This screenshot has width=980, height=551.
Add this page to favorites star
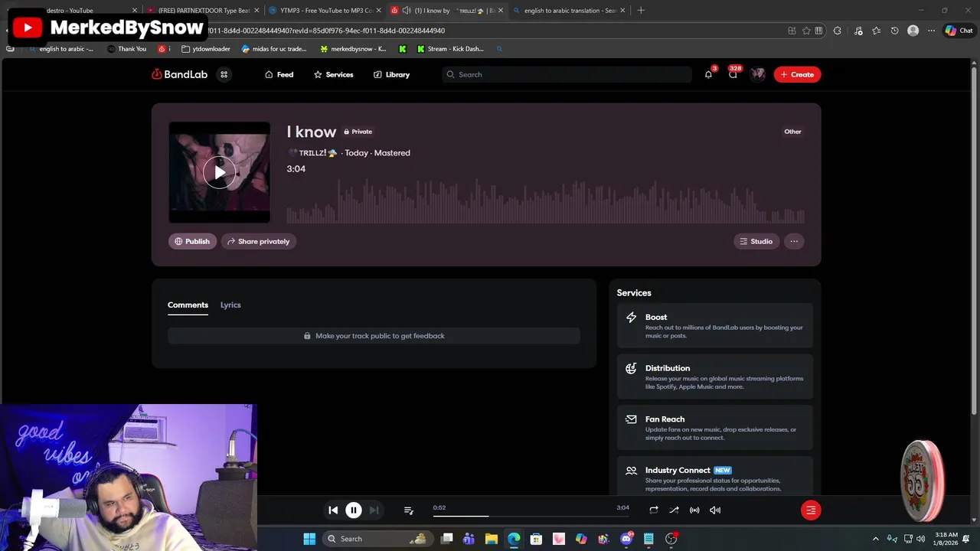(x=806, y=31)
